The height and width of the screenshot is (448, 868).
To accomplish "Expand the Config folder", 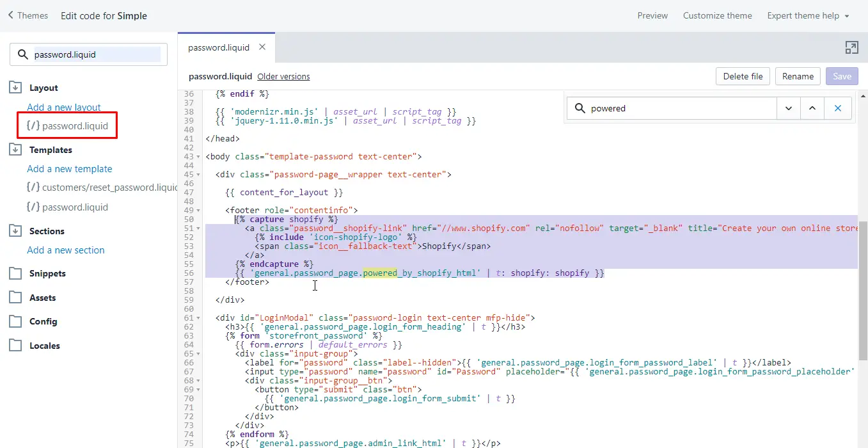I will (16, 321).
